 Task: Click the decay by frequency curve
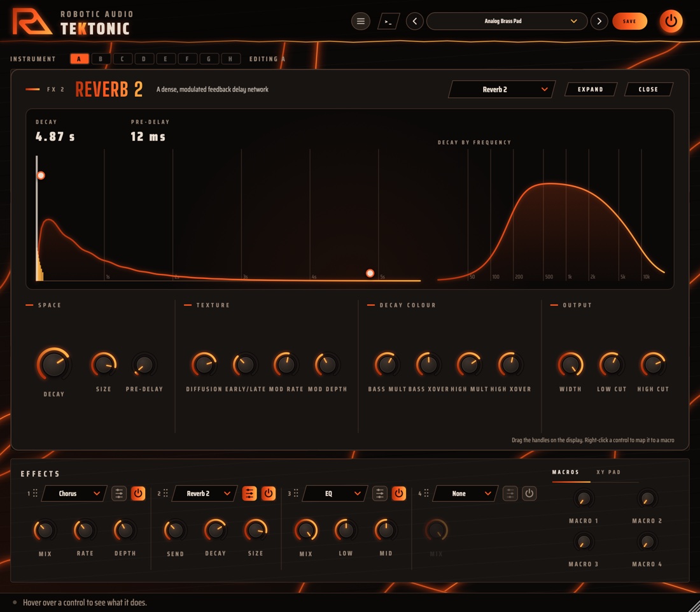551,232
